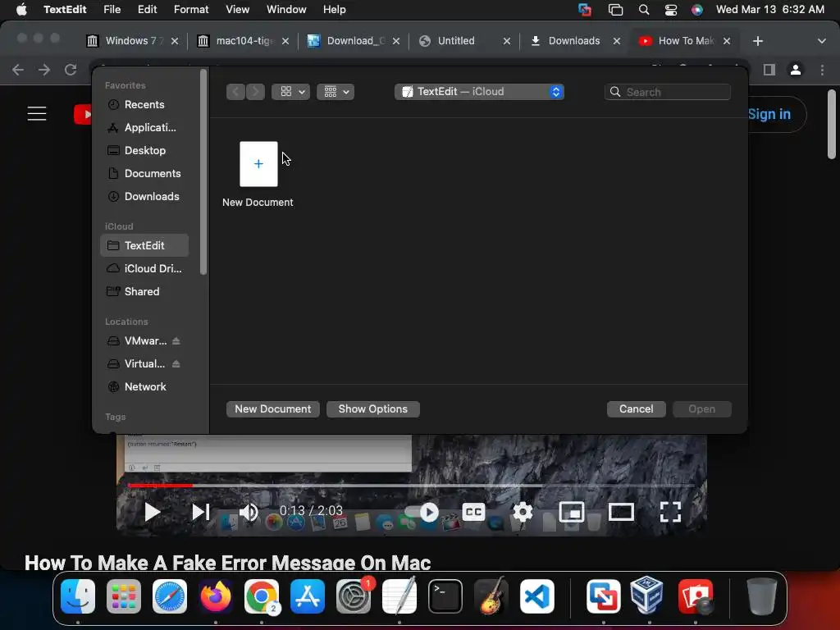Switch to the Windows 7 browser tab
Screen dimensions: 840x630
point(132,41)
